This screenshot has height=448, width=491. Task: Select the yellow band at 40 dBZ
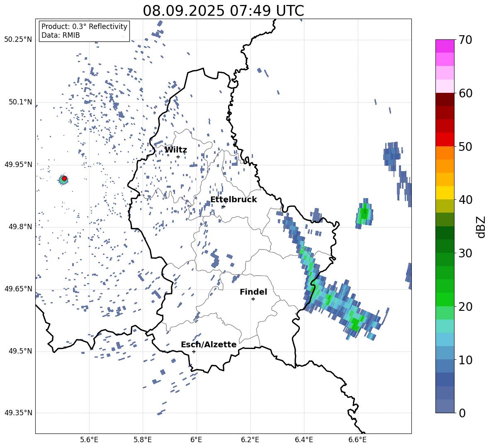click(445, 193)
